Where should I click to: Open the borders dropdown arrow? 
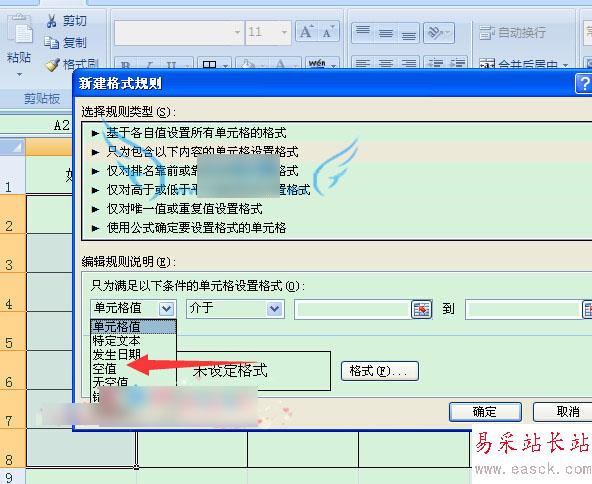tap(225, 65)
